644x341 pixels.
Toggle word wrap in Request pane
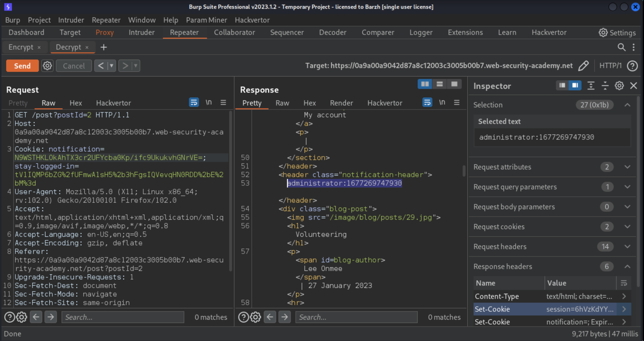click(194, 102)
